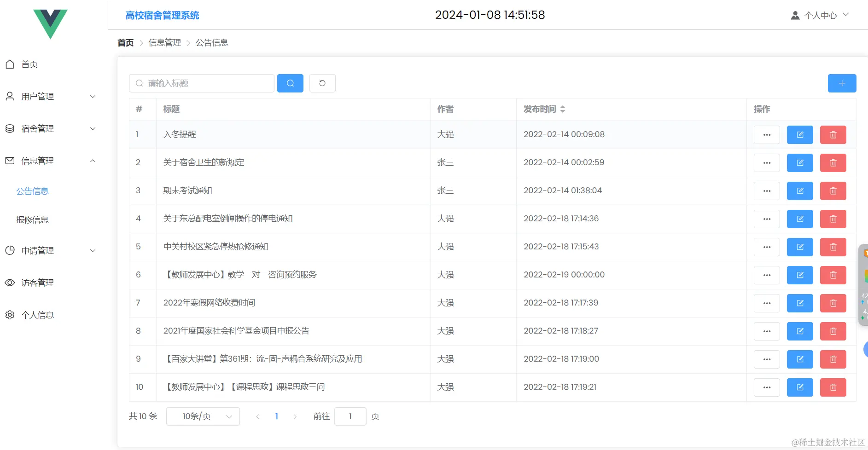Select 公告信息 in sidebar
Viewport: 868px width, 450px height.
click(x=32, y=191)
